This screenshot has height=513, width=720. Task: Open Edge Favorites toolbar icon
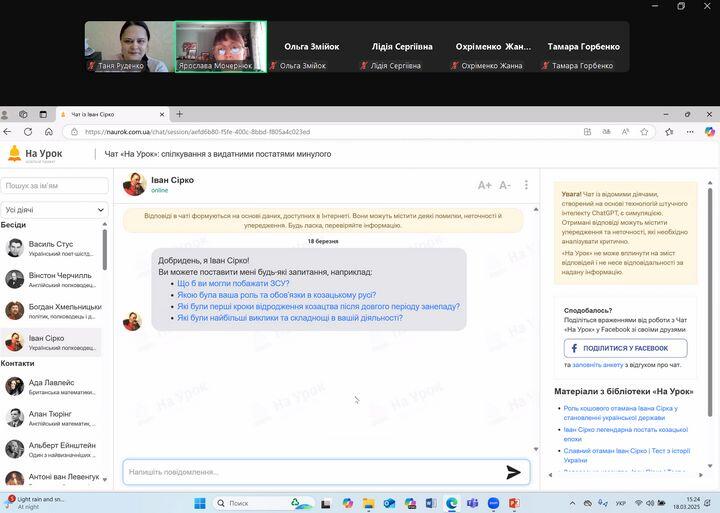pyautogui.click(x=669, y=132)
